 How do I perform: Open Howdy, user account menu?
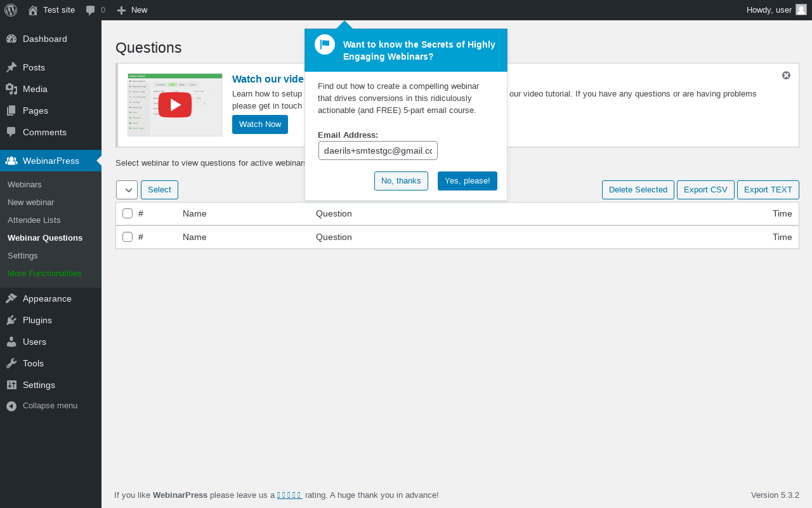[769, 10]
